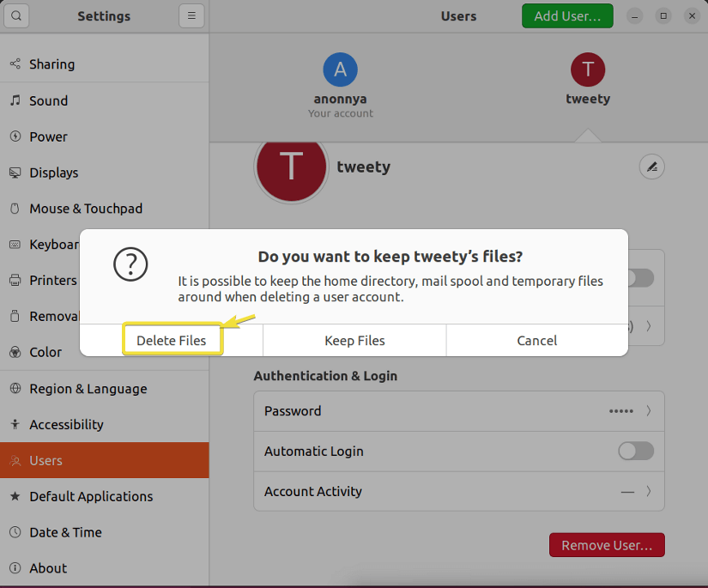
Task: Click the Removable Media icon
Action: [x=15, y=316]
